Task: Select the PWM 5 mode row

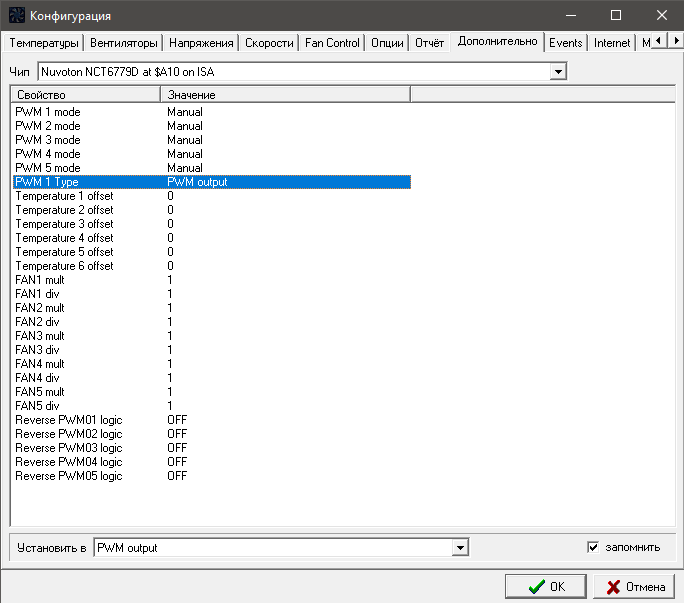Action: 212,168
